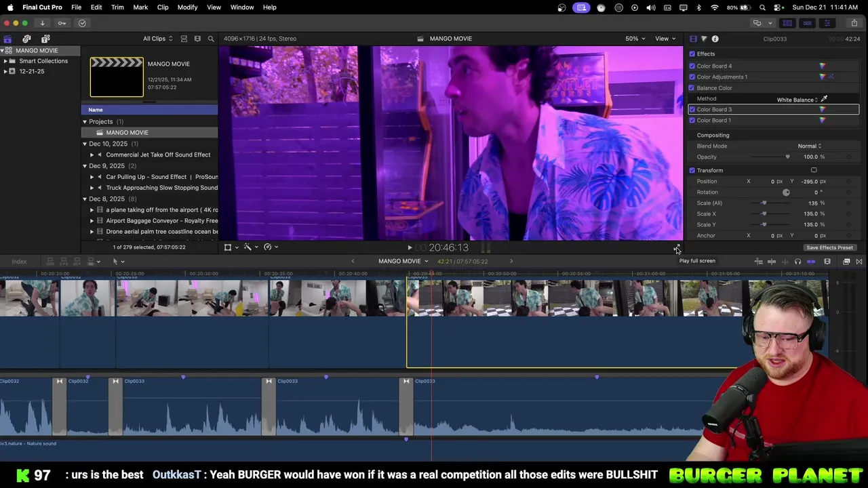The image size is (868, 488).
Task: Open the color inspector triangle tab
Action: click(x=704, y=39)
